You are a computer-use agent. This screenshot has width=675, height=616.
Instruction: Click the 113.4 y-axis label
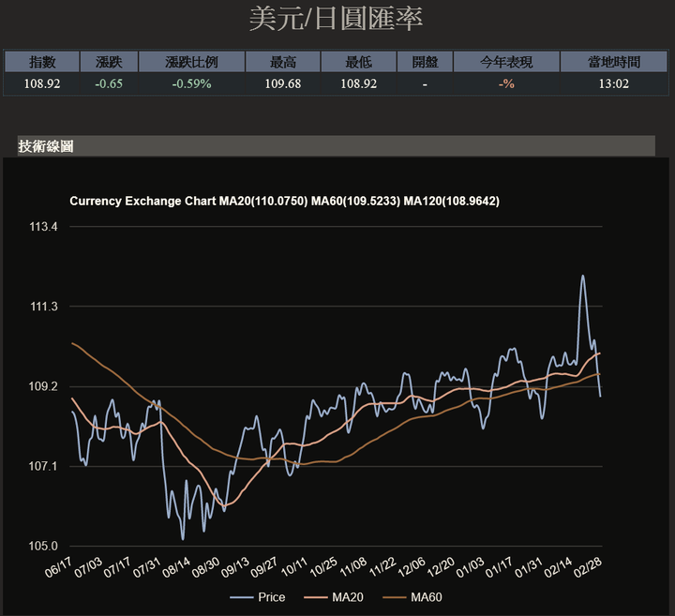43,227
